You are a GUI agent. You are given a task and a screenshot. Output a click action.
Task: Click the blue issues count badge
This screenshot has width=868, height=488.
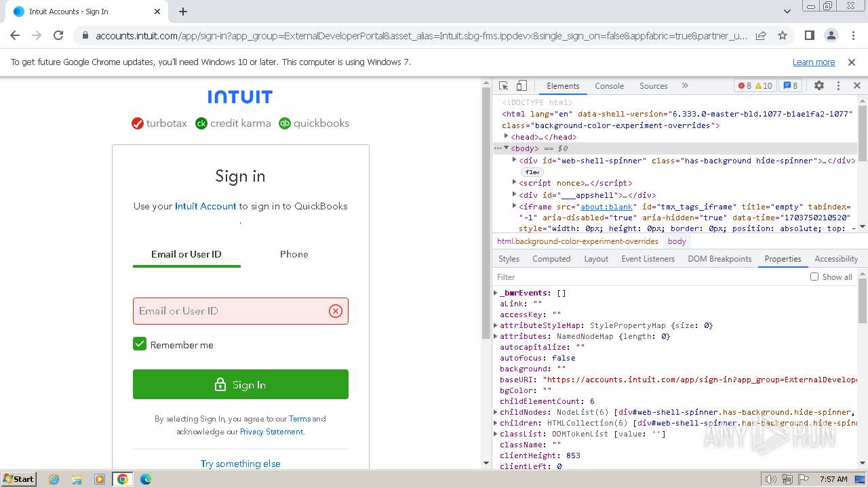pyautogui.click(x=790, y=86)
